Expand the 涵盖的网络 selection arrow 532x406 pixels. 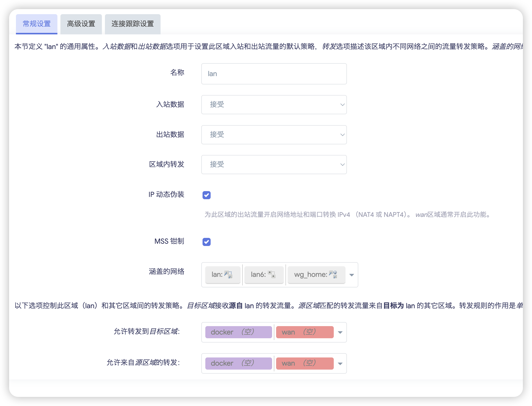(352, 275)
